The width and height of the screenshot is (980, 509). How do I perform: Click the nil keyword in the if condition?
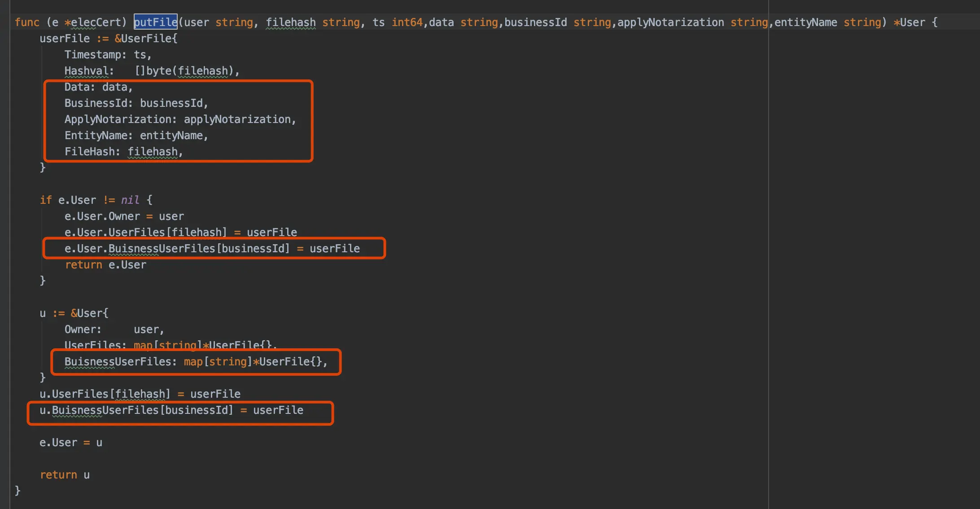tap(130, 200)
